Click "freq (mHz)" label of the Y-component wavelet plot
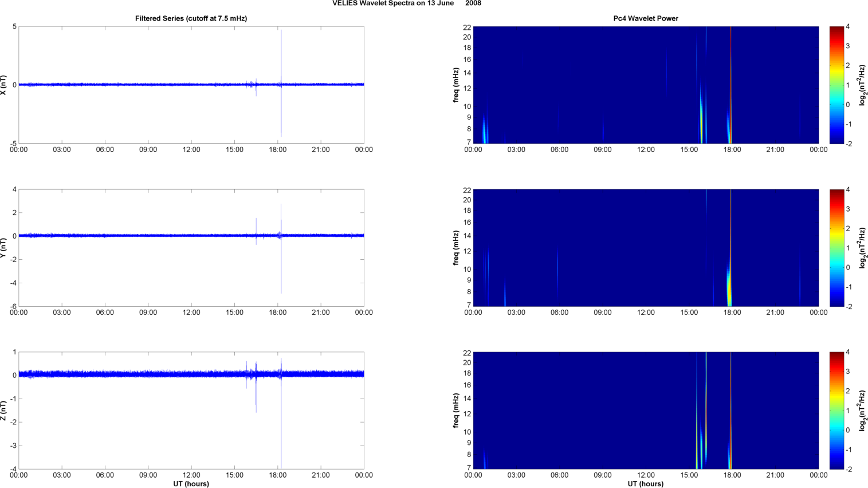Screen dimensions: 868x488 coord(456,248)
